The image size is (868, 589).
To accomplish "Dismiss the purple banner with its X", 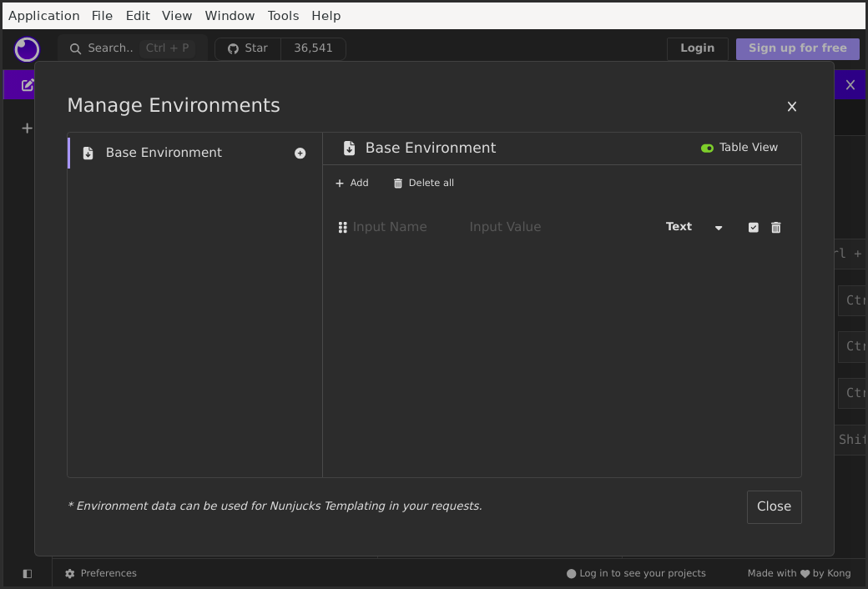I will 850,85.
